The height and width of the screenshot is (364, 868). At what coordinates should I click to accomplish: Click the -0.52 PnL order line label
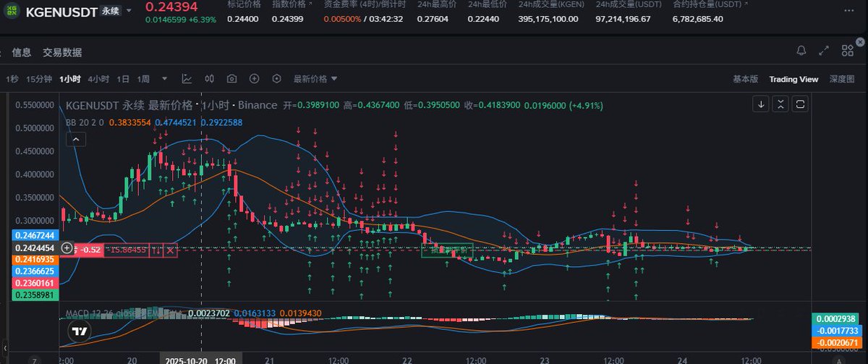[x=90, y=250]
